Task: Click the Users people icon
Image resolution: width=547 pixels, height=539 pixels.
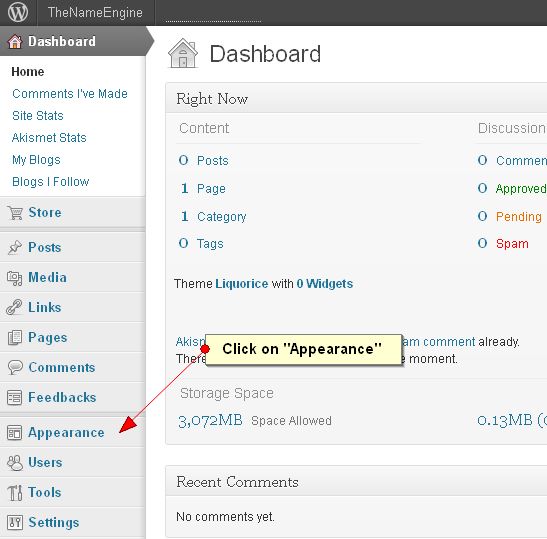Action: pos(15,463)
